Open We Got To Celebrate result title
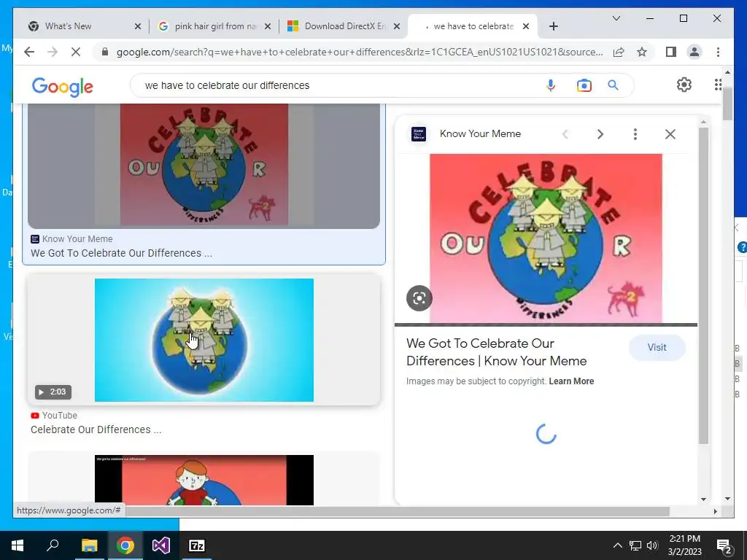The image size is (747, 560). pyautogui.click(x=121, y=253)
